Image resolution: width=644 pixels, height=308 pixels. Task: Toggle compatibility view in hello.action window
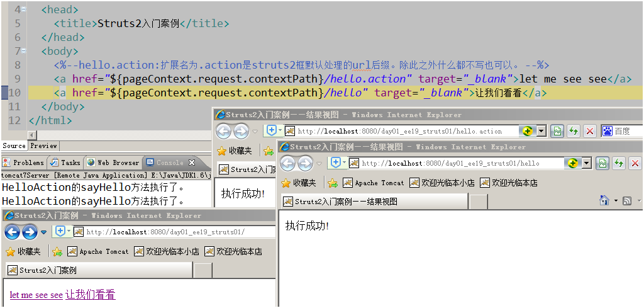557,131
